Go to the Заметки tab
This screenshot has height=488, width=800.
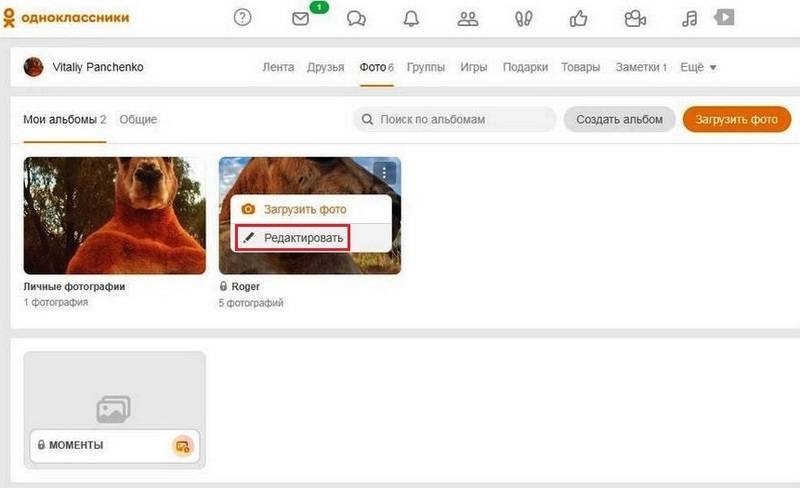[x=641, y=67]
